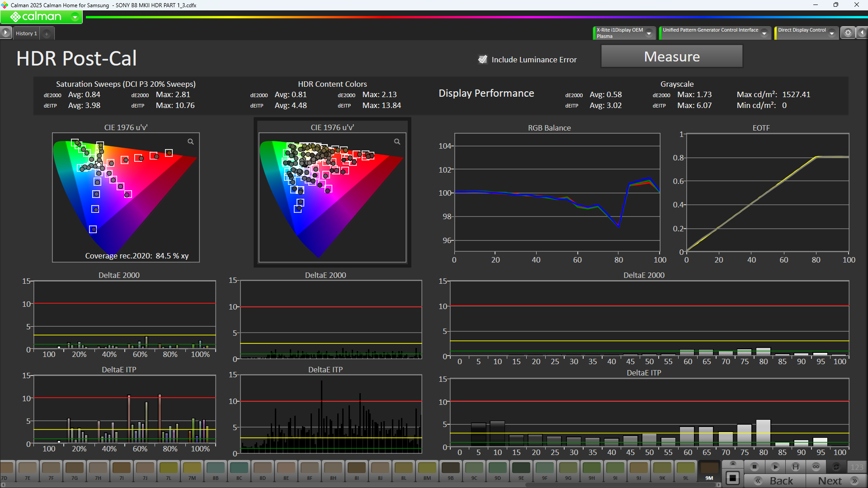Click the stop measurement sequence icon
Viewport: 868px width, 488px height.
[x=754, y=467]
